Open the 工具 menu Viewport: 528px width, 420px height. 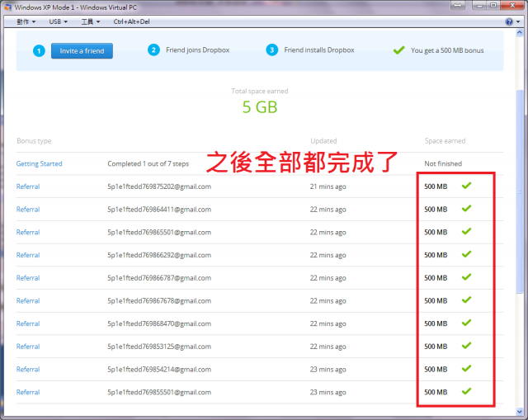coord(90,21)
